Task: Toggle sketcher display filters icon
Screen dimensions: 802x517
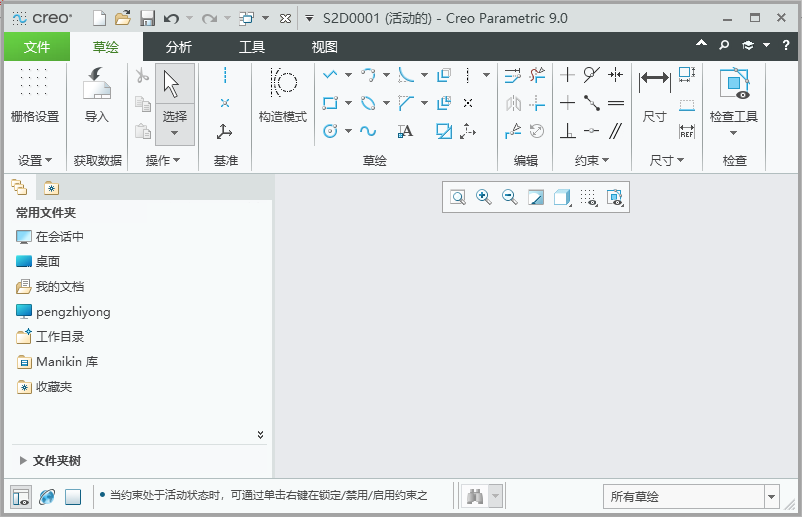Action: click(x=589, y=197)
